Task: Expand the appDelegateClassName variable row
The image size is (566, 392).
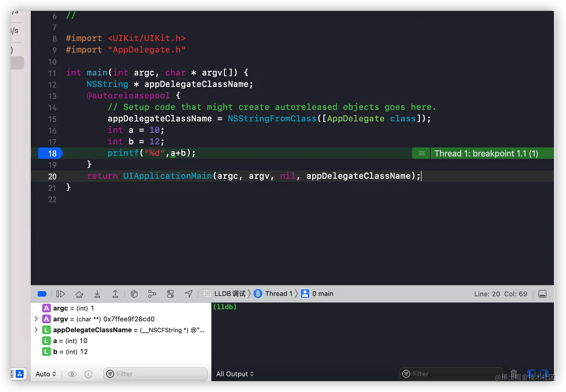Action: click(x=36, y=330)
